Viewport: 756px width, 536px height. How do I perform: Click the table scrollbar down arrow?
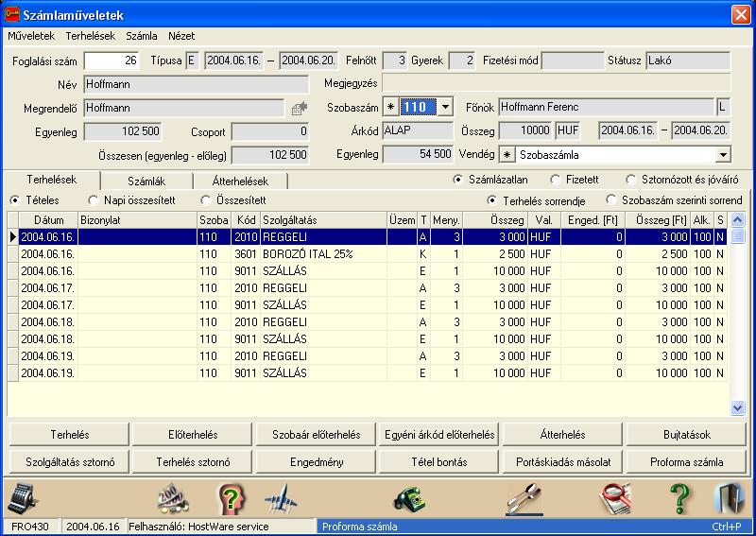tap(737, 407)
